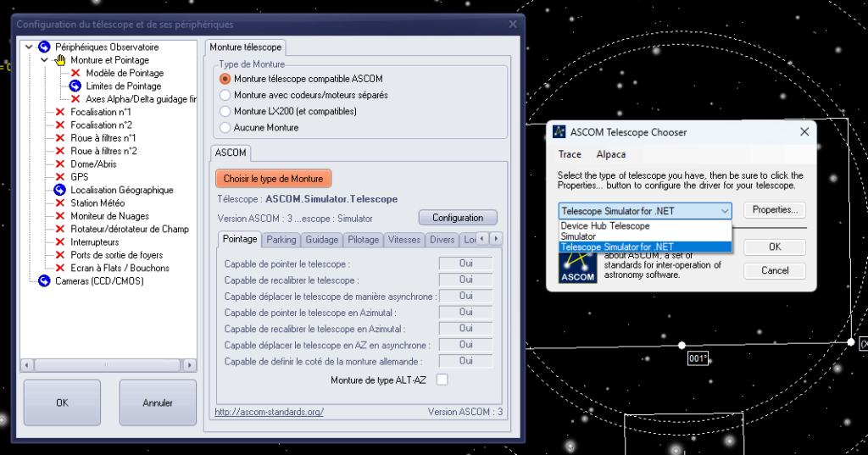Click red X icon beside Modèle de Pointage
868x455 pixels.
click(75, 73)
